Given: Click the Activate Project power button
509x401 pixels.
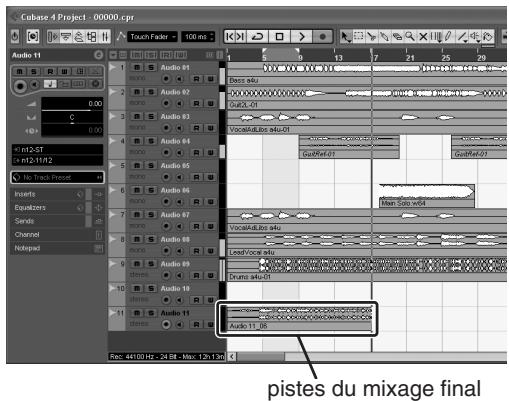Looking at the screenshot, I should tap(15, 36).
